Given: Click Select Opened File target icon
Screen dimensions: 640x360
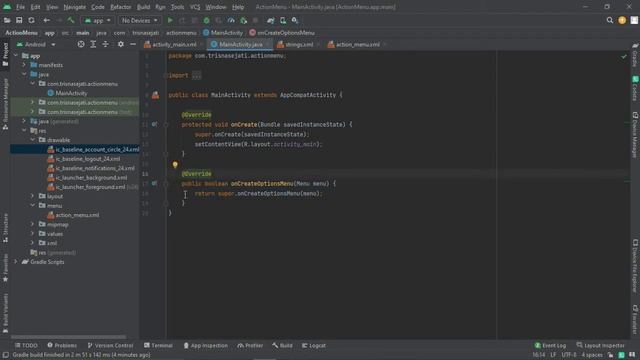Looking at the screenshot, I should pos(81,44).
